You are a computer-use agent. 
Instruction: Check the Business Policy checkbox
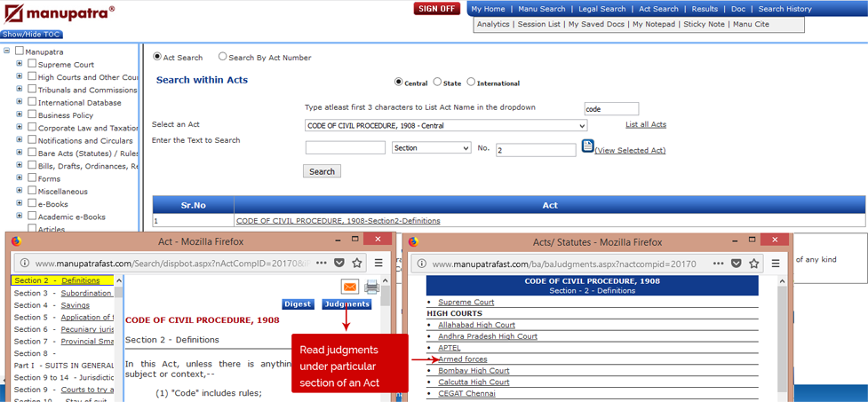point(32,114)
